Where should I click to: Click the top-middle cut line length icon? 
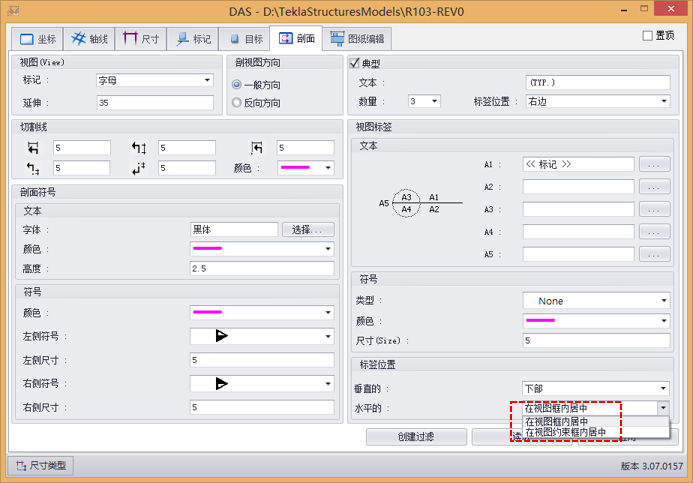[139, 148]
